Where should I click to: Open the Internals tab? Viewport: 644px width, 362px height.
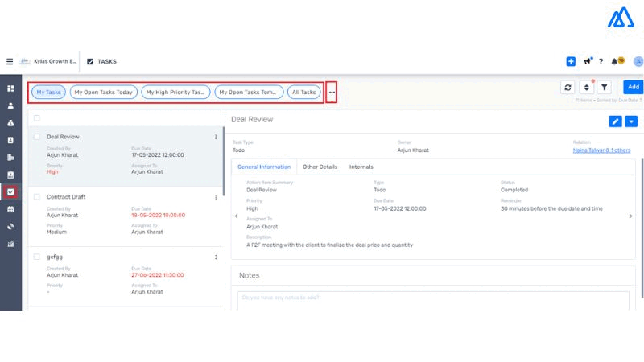pos(361,167)
